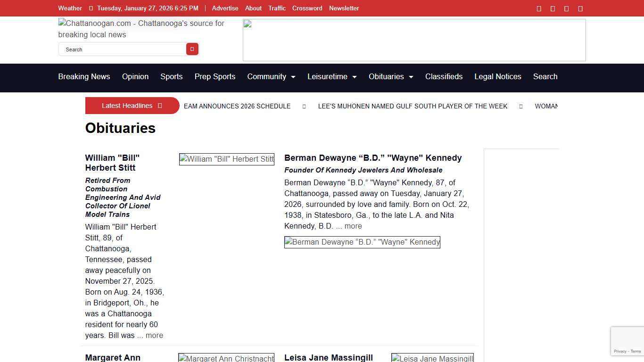Expand the Leisuretime dropdown menu
The height and width of the screenshot is (362, 644).
point(332,77)
